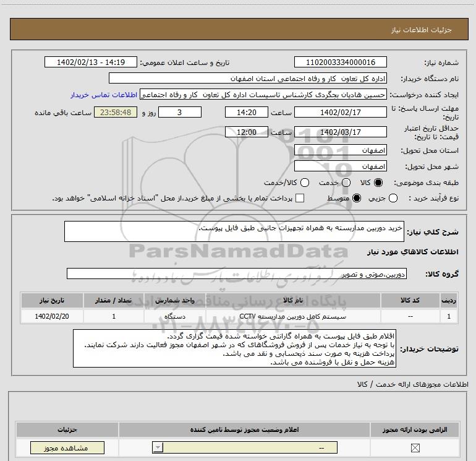Select the جزیی purchase process radio

393,198
